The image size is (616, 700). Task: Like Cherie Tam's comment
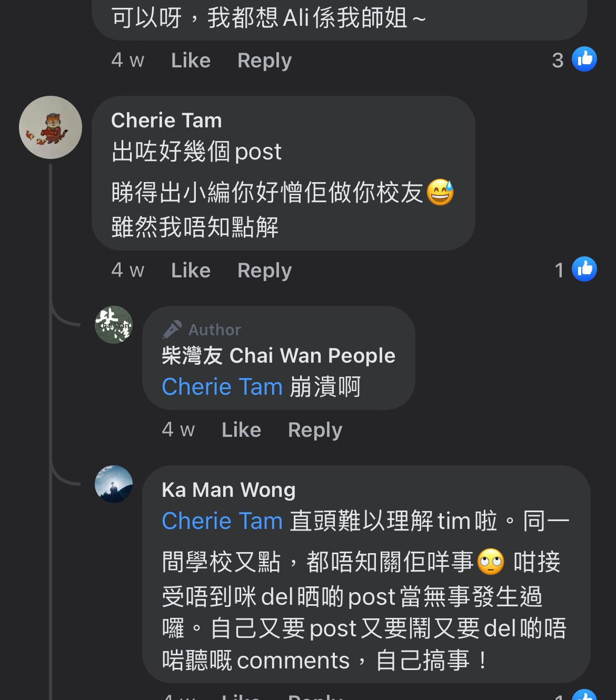pos(191,271)
